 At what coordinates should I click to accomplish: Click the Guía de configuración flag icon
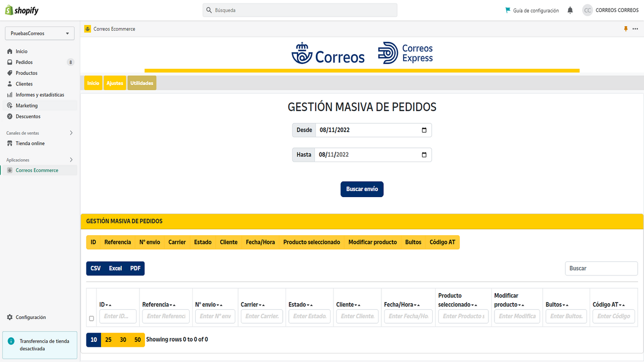[508, 10]
